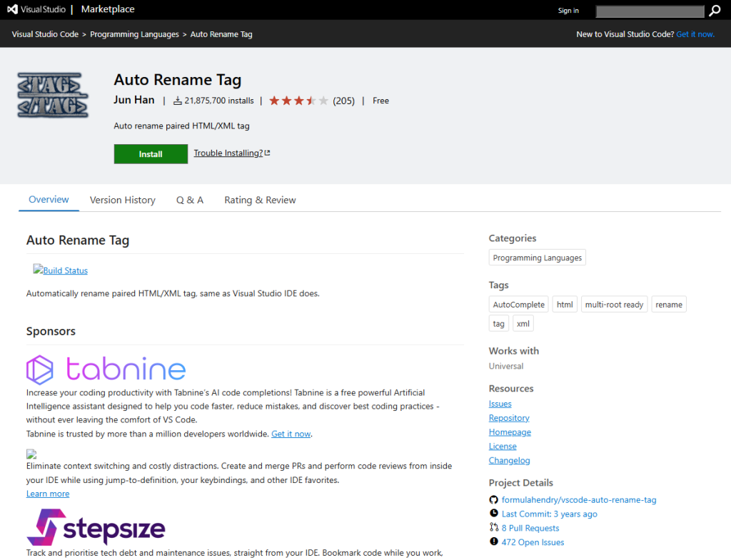Image resolution: width=731 pixels, height=560 pixels.
Task: Focus the Marketplace search field
Action: 650,11
